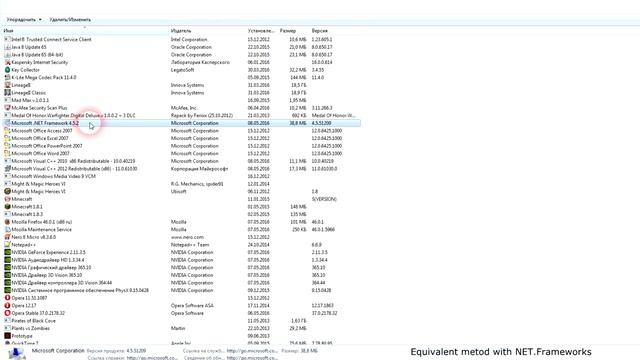
Task: Sort by the Имя column header
Action: (85, 31)
